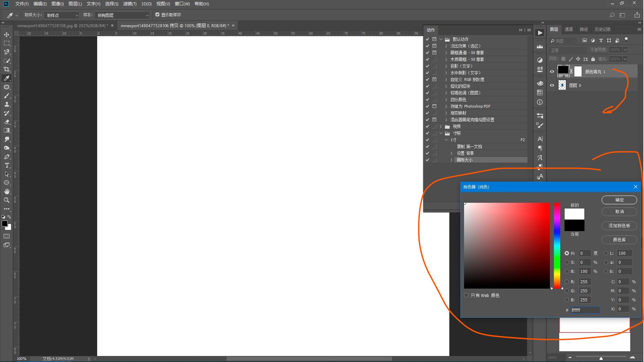This screenshot has width=644, height=362.
Task: Open the 样本 所有图层 dropdown
Action: (x=122, y=15)
